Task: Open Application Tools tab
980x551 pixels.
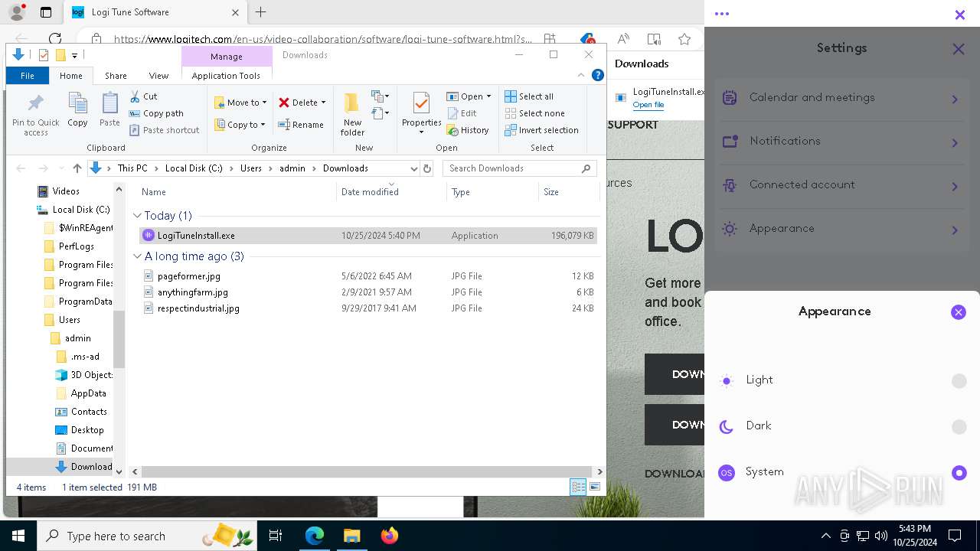Action: point(226,76)
